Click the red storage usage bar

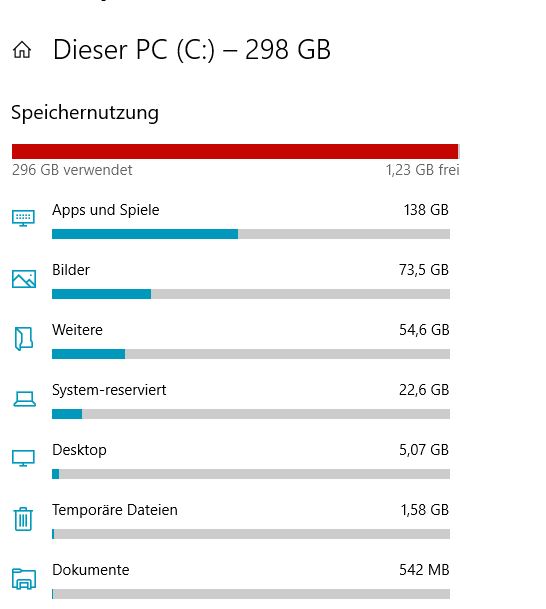(235, 151)
